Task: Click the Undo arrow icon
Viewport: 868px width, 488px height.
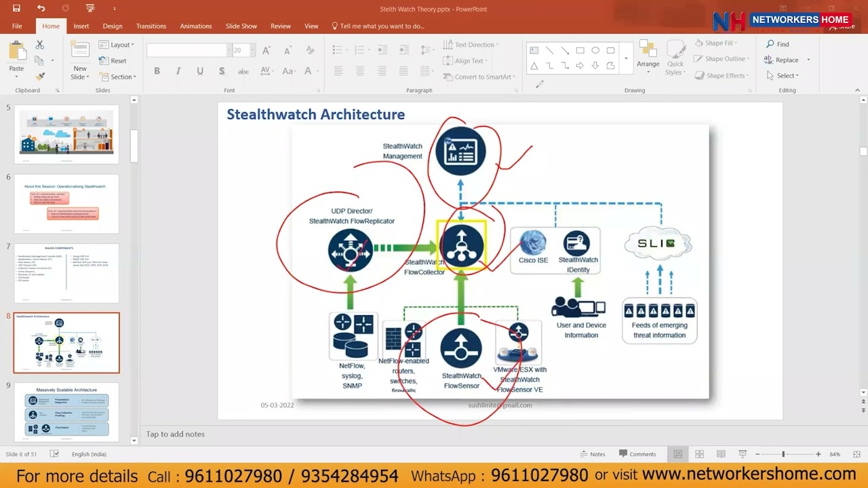Action: click(41, 8)
